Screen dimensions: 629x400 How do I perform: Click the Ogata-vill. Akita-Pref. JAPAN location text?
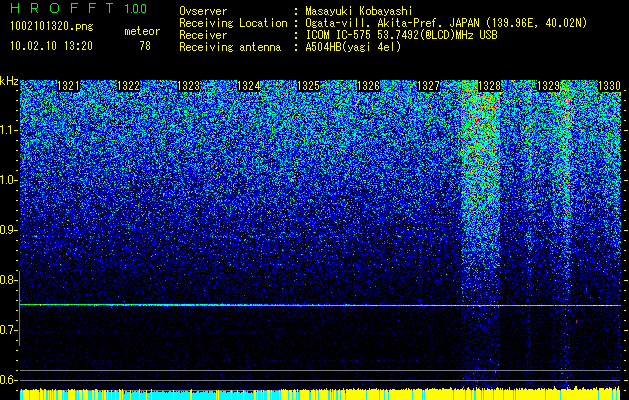pos(446,23)
